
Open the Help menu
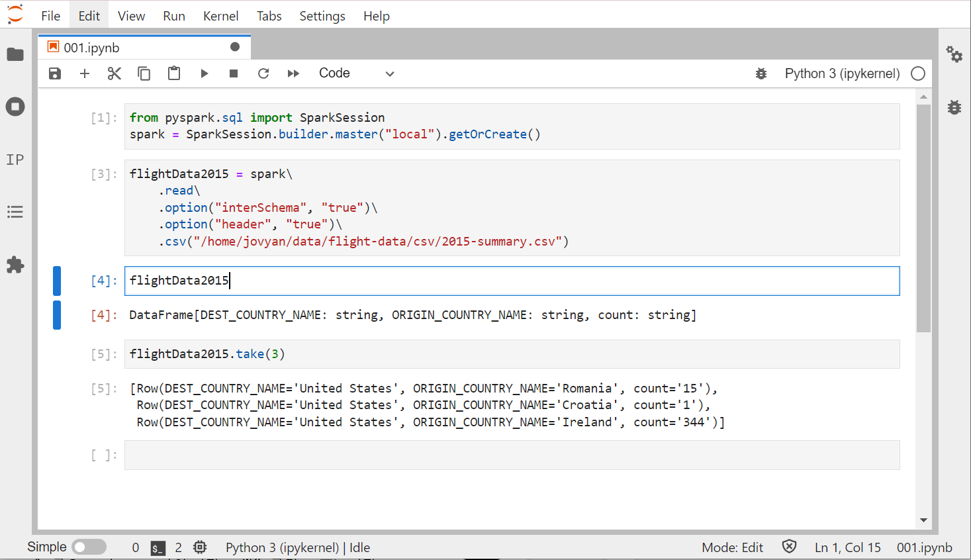pos(376,16)
